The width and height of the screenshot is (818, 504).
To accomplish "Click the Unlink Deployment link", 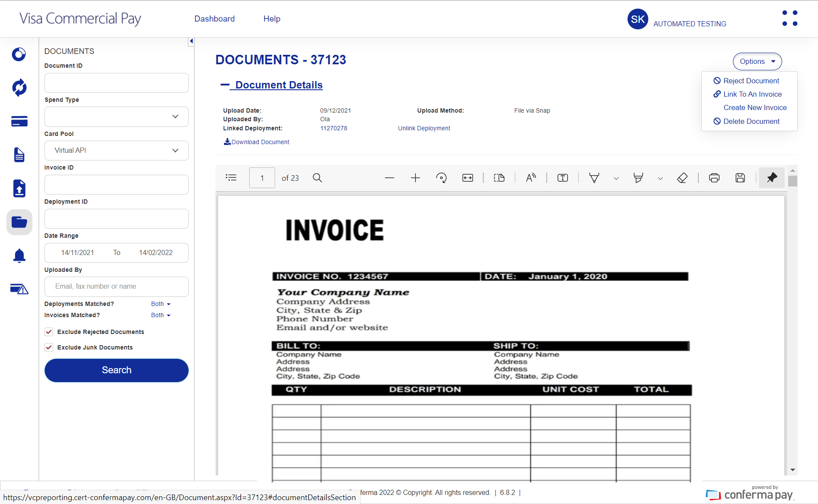I will [424, 128].
